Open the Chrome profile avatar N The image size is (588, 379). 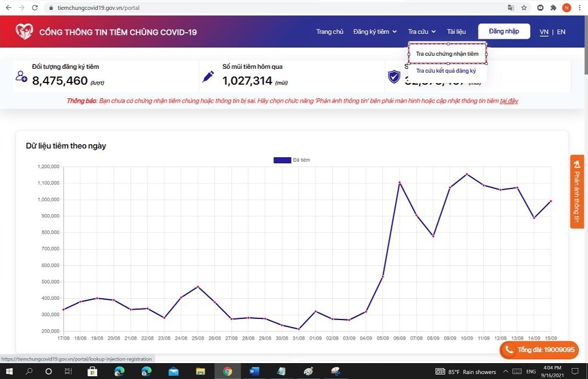pyautogui.click(x=566, y=8)
